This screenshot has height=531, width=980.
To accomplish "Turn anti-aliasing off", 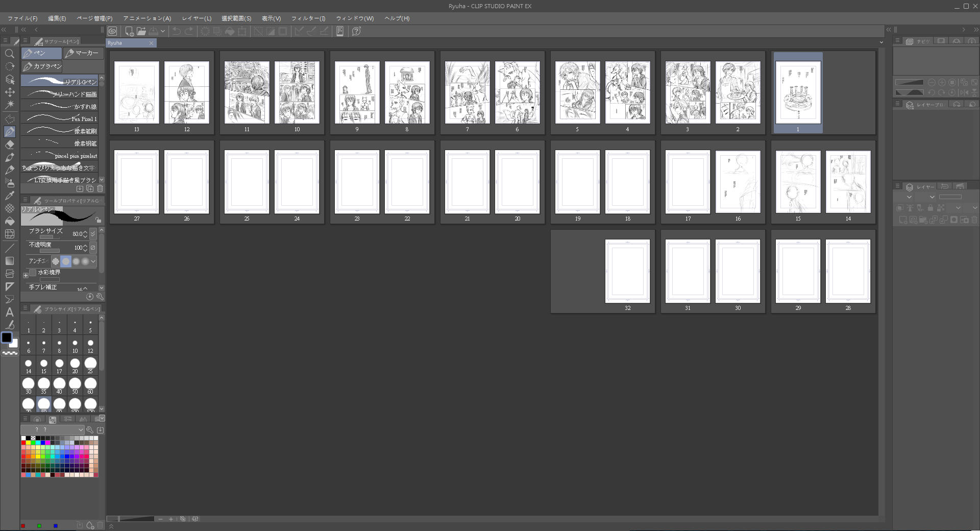I will point(55,261).
